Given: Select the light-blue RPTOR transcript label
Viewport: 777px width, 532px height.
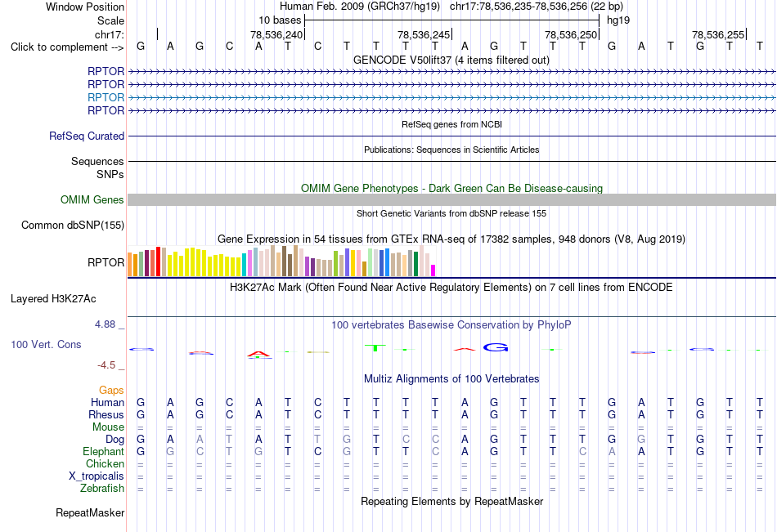Looking at the screenshot, I should (106, 97).
